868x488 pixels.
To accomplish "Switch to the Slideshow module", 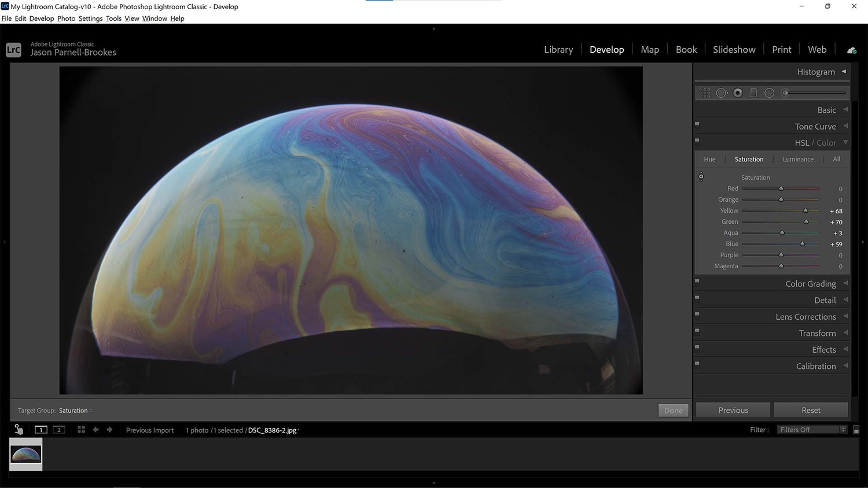I will (x=734, y=50).
